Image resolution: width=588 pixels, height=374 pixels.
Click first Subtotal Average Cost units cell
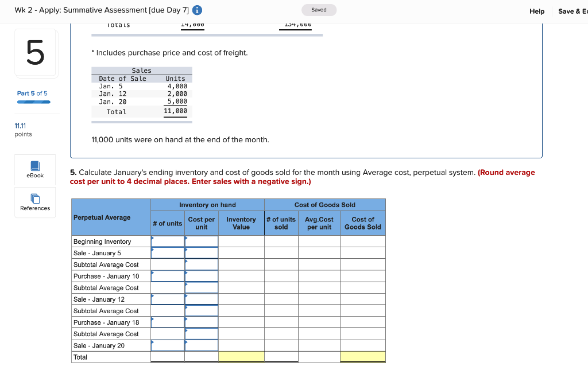pyautogui.click(x=167, y=264)
